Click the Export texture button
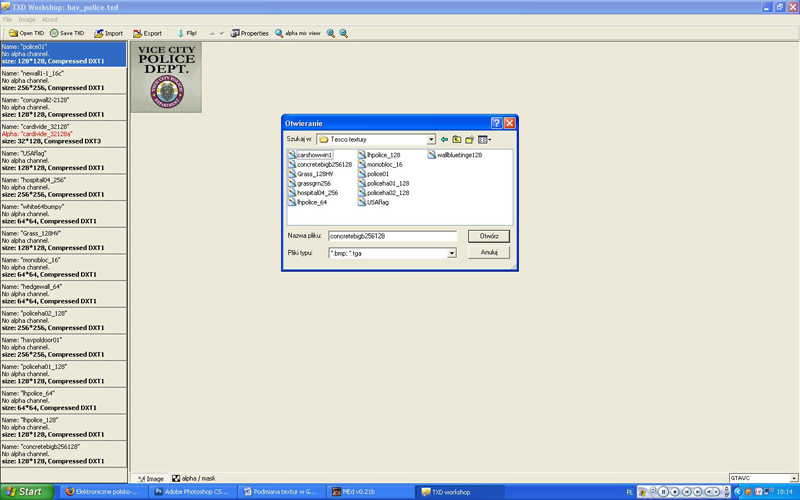 pyautogui.click(x=147, y=33)
